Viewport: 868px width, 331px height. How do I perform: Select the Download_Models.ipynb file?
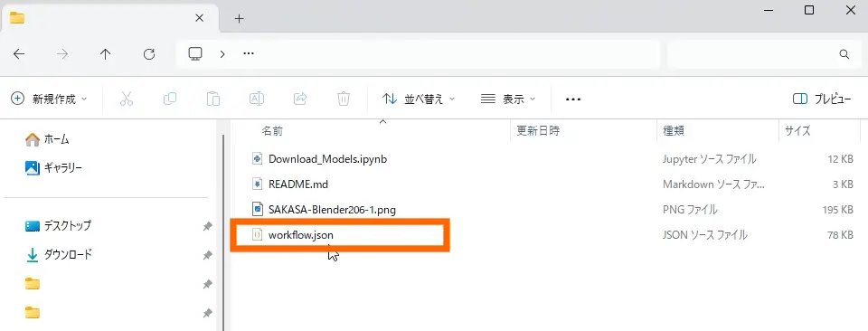coord(327,159)
